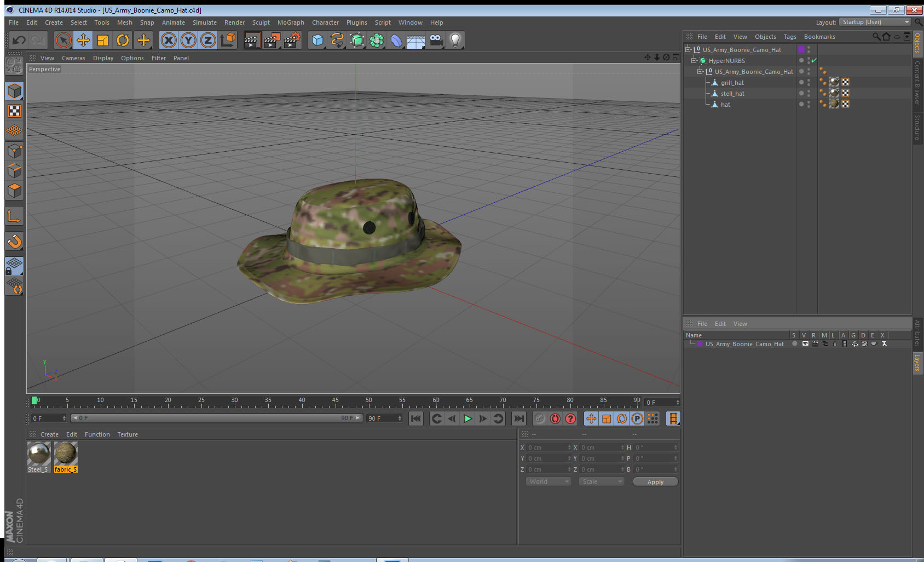The height and width of the screenshot is (562, 924).
Task: Open the spline pen tools
Action: click(x=337, y=40)
